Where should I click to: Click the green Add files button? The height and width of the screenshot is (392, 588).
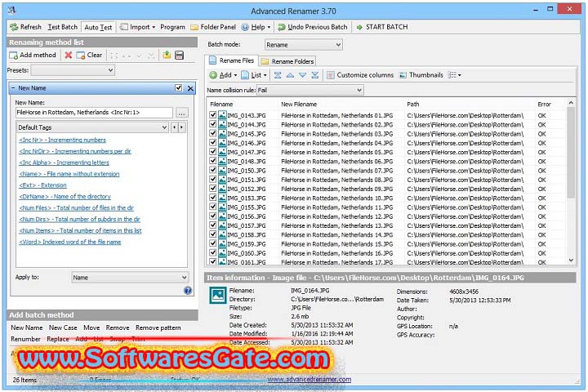tap(223, 75)
